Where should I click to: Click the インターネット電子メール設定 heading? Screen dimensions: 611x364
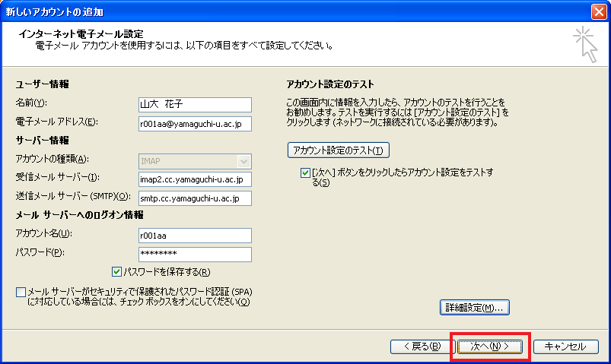tap(81, 34)
